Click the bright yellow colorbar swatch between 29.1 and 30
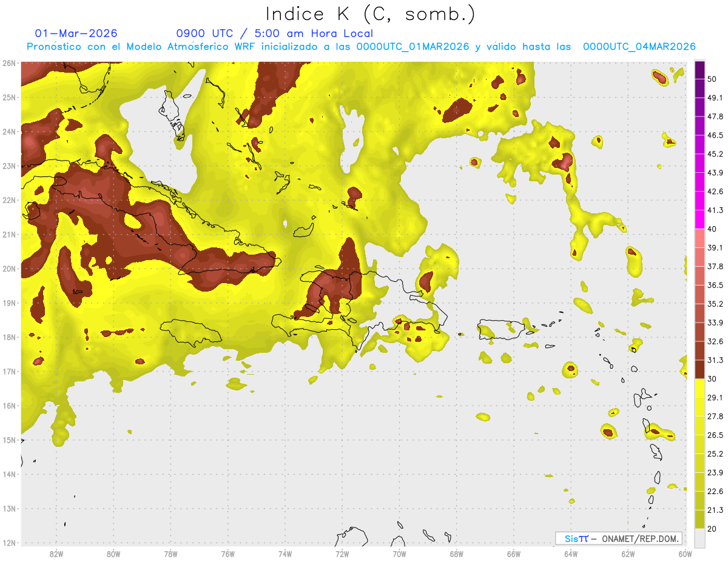 pos(699,388)
